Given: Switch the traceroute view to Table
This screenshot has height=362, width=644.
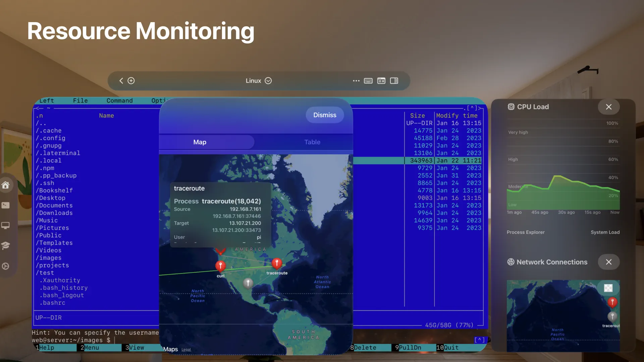Looking at the screenshot, I should tap(312, 142).
